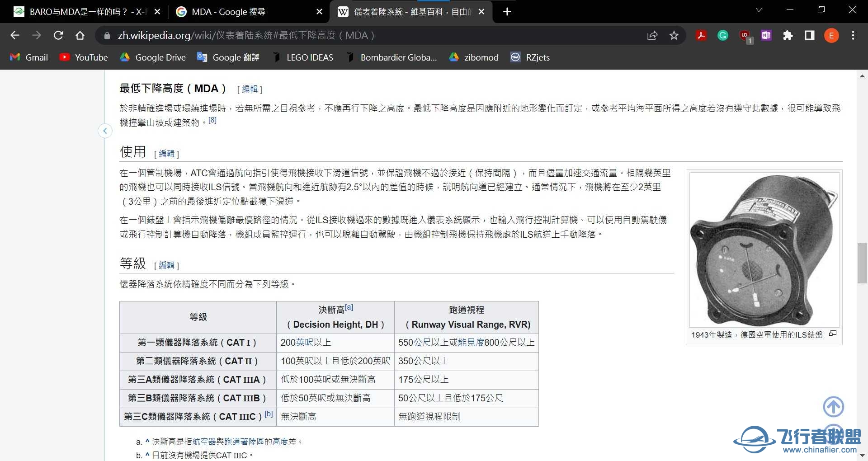Follow the 航空器 link in note a
This screenshot has height=461, width=868.
click(x=204, y=442)
